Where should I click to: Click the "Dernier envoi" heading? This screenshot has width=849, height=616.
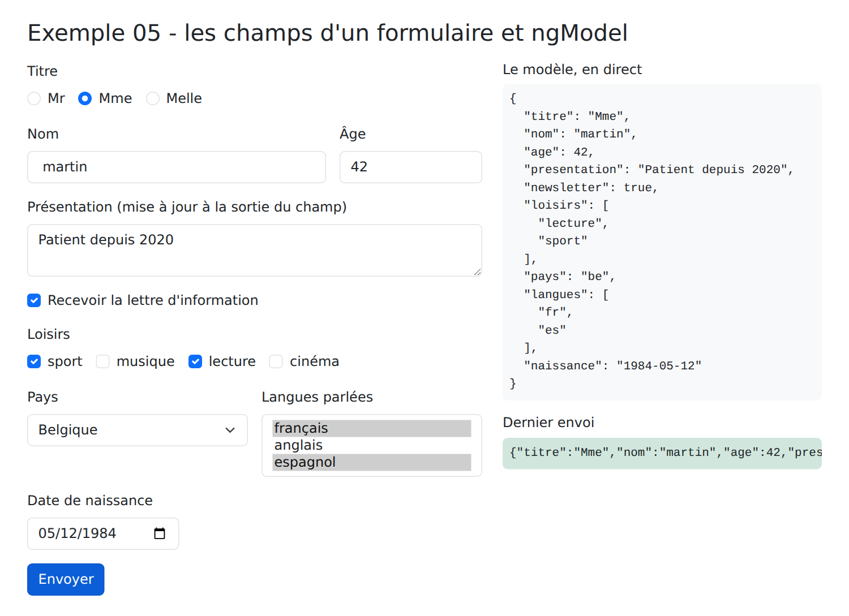click(548, 423)
